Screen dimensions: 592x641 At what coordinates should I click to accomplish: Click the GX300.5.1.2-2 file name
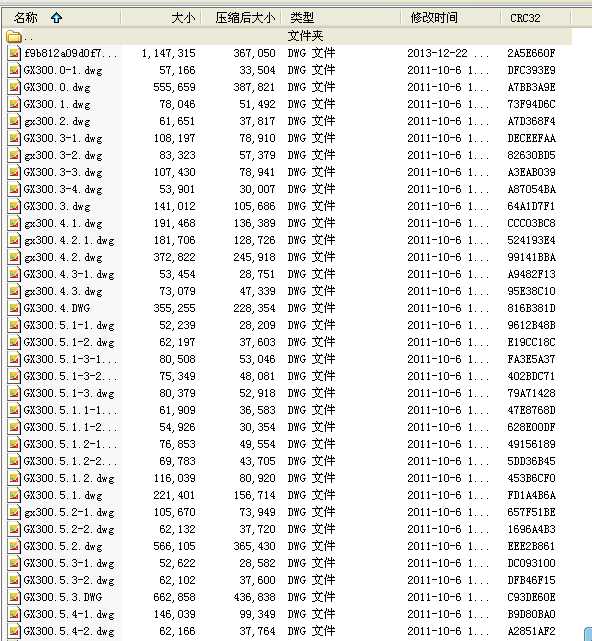coord(70,461)
